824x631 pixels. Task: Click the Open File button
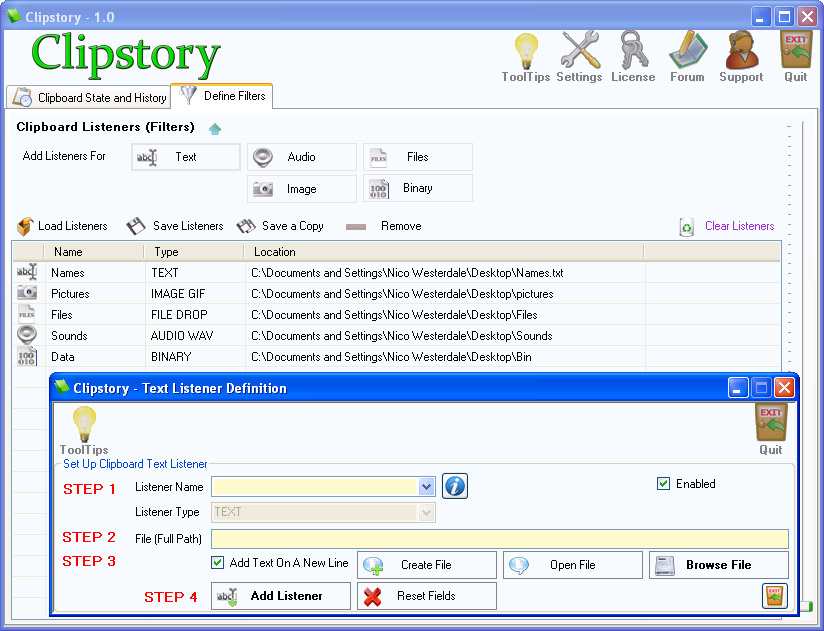click(x=573, y=565)
